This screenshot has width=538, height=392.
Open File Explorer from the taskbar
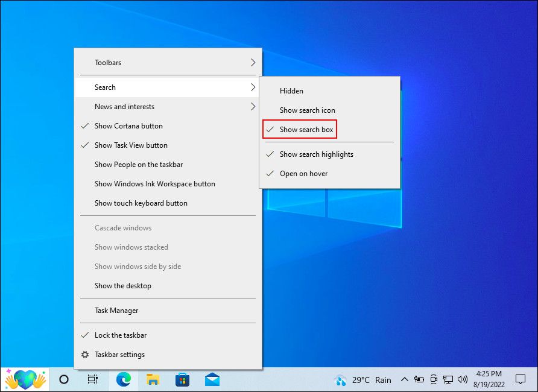pyautogui.click(x=153, y=379)
